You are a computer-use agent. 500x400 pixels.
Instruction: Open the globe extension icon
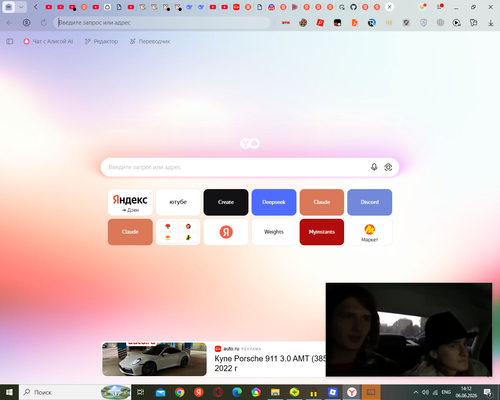coord(440,23)
